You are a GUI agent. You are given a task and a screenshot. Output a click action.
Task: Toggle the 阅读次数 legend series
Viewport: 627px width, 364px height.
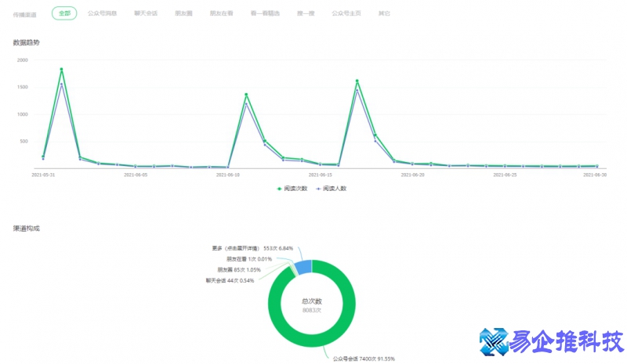292,189
